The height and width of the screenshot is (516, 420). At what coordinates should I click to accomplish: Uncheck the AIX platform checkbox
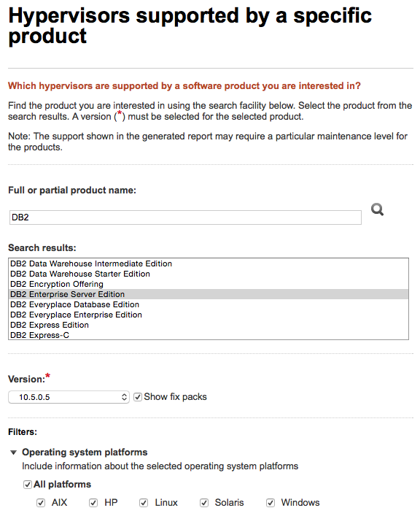click(41, 503)
